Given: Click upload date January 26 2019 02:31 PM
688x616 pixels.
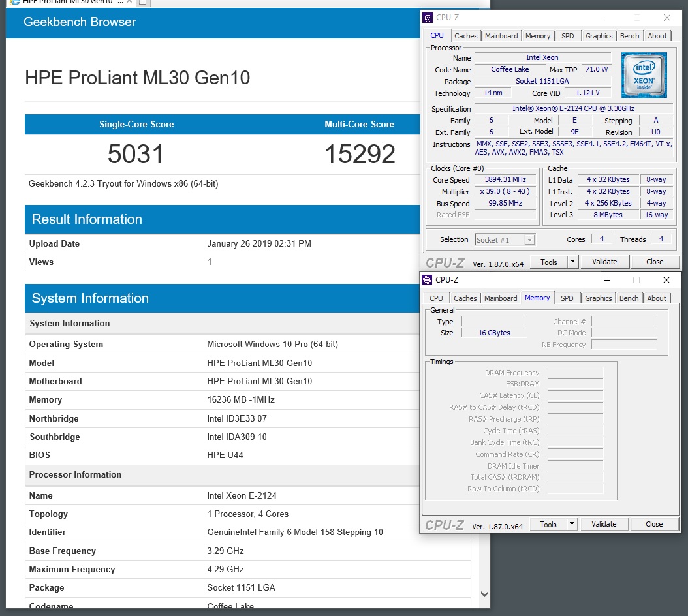Looking at the screenshot, I should (x=259, y=244).
